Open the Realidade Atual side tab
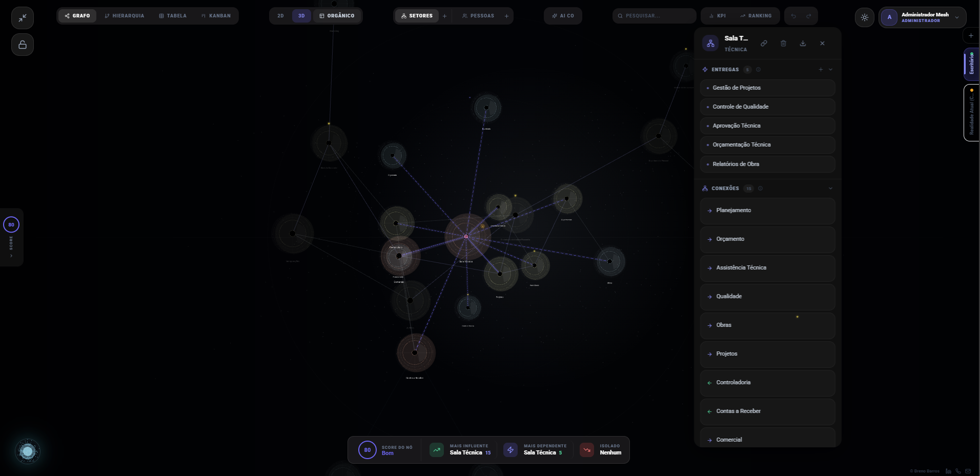This screenshot has height=476, width=980. (971, 113)
